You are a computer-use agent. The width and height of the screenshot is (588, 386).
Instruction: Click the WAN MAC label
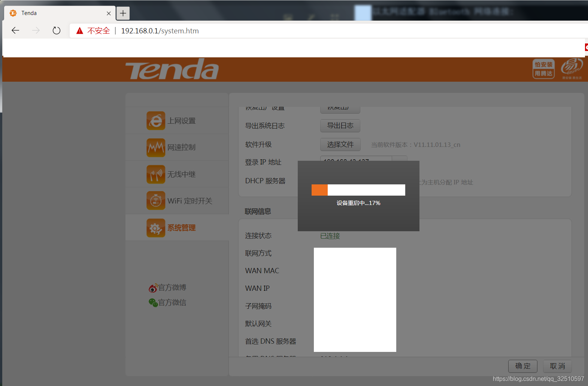click(262, 271)
